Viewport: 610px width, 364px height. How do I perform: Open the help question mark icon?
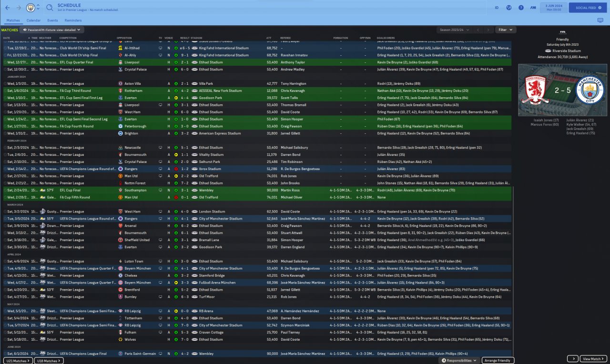point(521,8)
